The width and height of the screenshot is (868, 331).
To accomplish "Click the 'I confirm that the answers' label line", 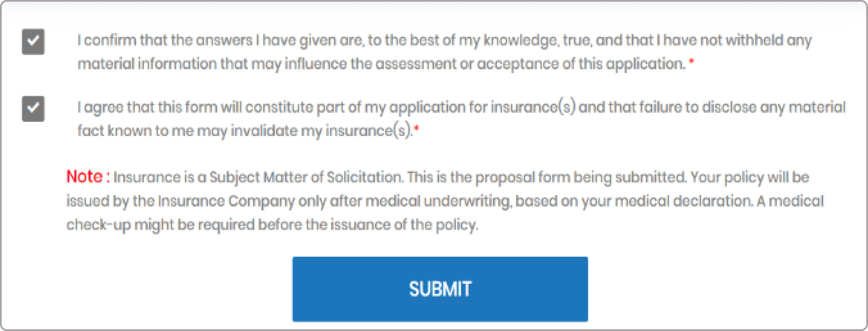I will point(445,41).
